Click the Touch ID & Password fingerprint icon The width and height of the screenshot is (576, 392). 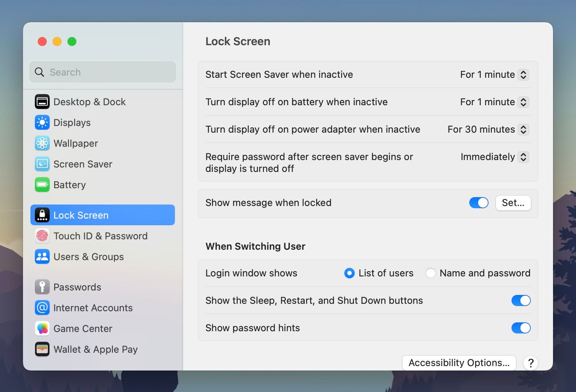coord(42,236)
